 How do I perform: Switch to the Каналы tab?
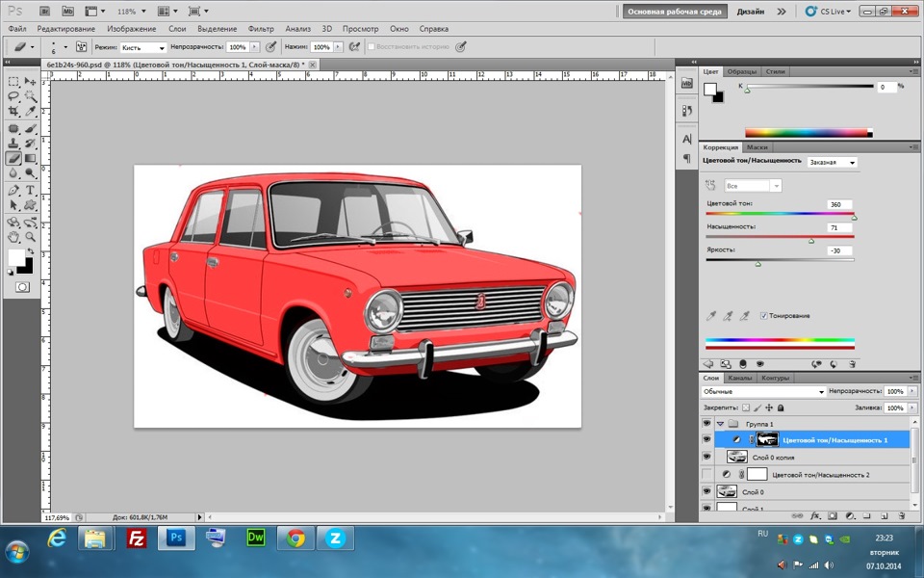coord(739,378)
